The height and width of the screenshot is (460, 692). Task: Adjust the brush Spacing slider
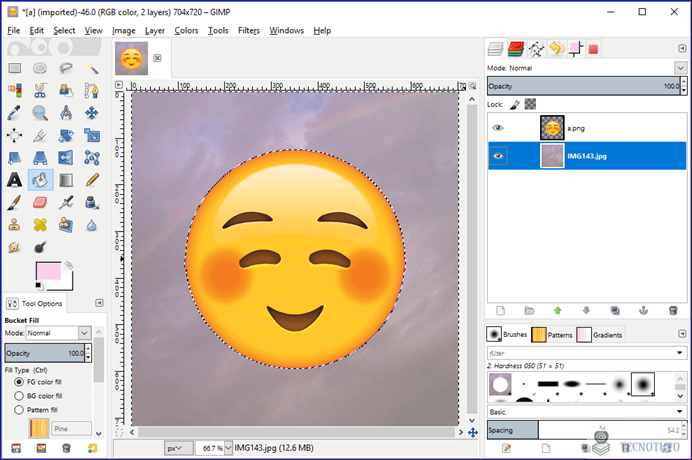point(584,430)
